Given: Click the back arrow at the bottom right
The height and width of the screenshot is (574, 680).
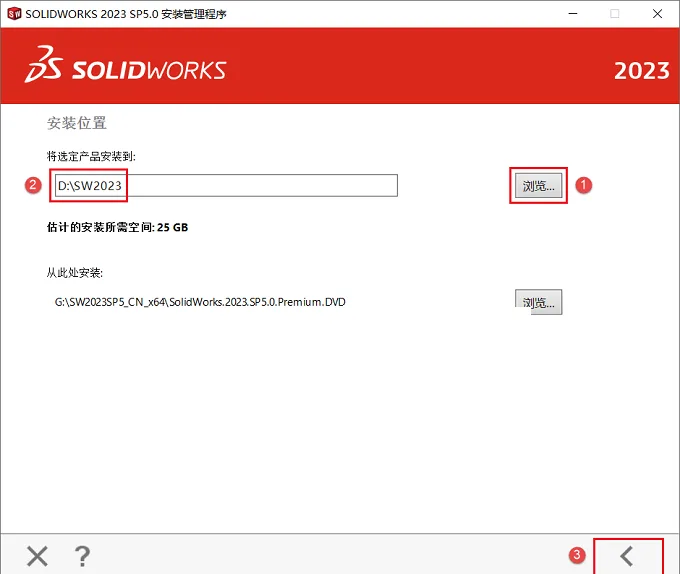Looking at the screenshot, I should point(627,556).
